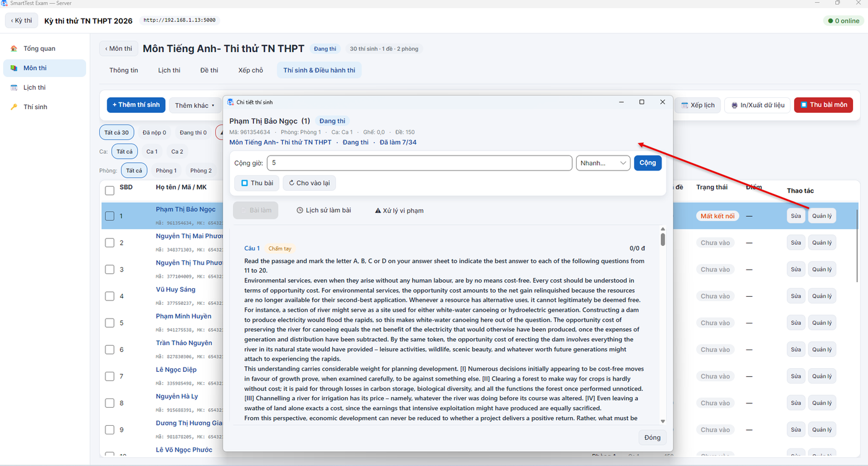This screenshot has width=868, height=466.
Task: Switch to the Xếp chỗ tab
Action: coord(250,70)
